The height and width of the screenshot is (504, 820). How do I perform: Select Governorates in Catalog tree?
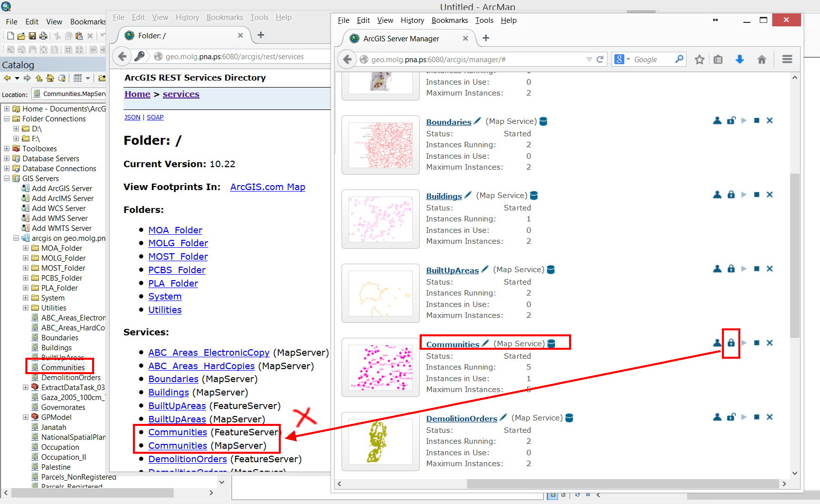coord(63,407)
